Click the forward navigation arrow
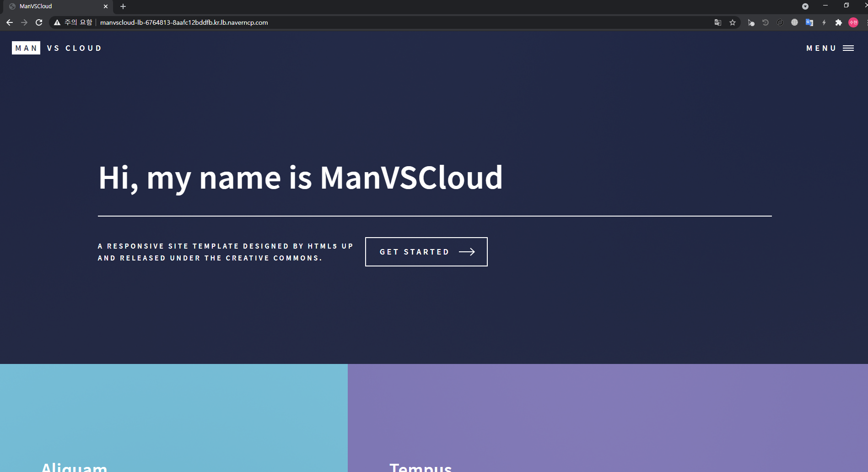 click(24, 22)
